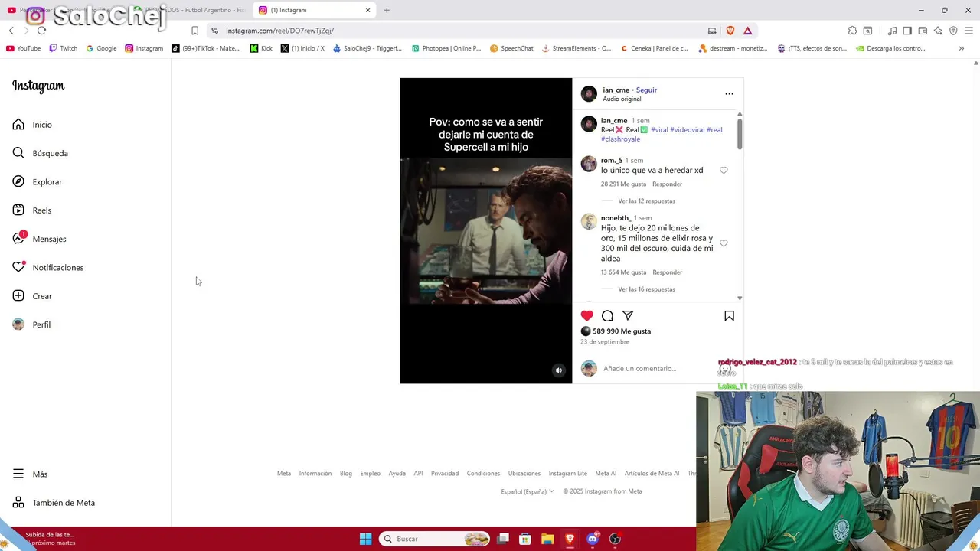Expand Ver las 16 respuestas
Image resolution: width=980 pixels, height=551 pixels.
(646, 289)
